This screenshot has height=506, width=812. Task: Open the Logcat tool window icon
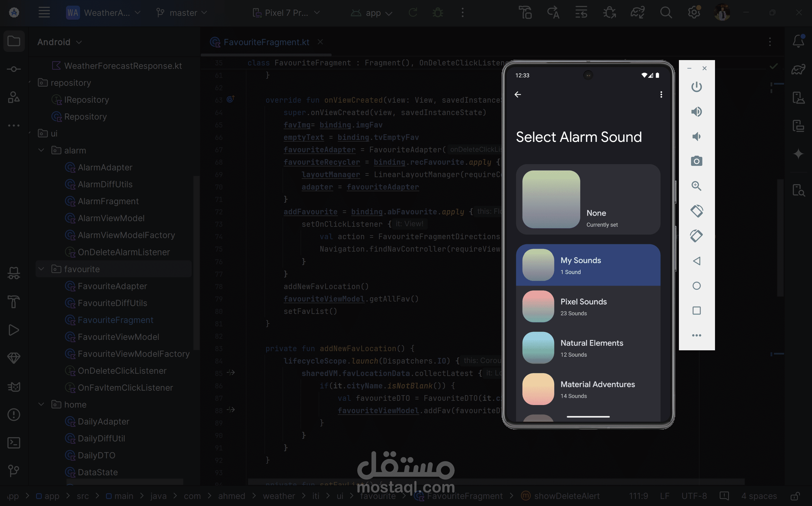click(x=14, y=387)
